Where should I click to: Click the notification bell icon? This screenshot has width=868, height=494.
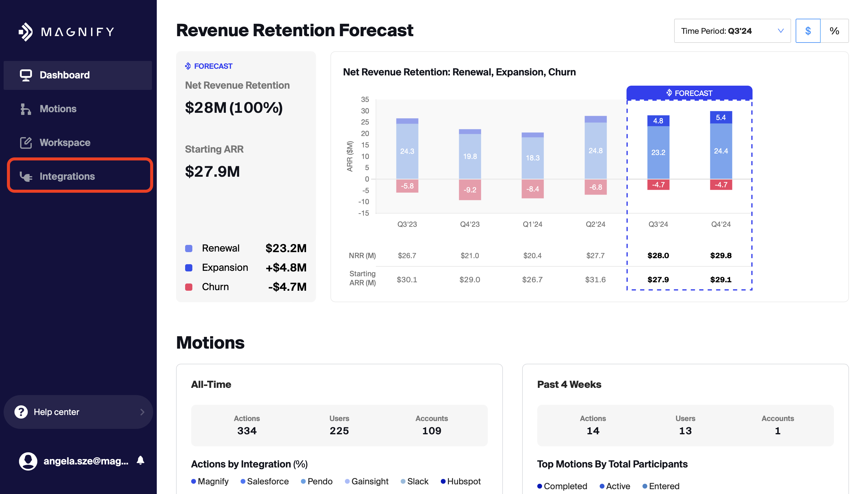pos(140,461)
